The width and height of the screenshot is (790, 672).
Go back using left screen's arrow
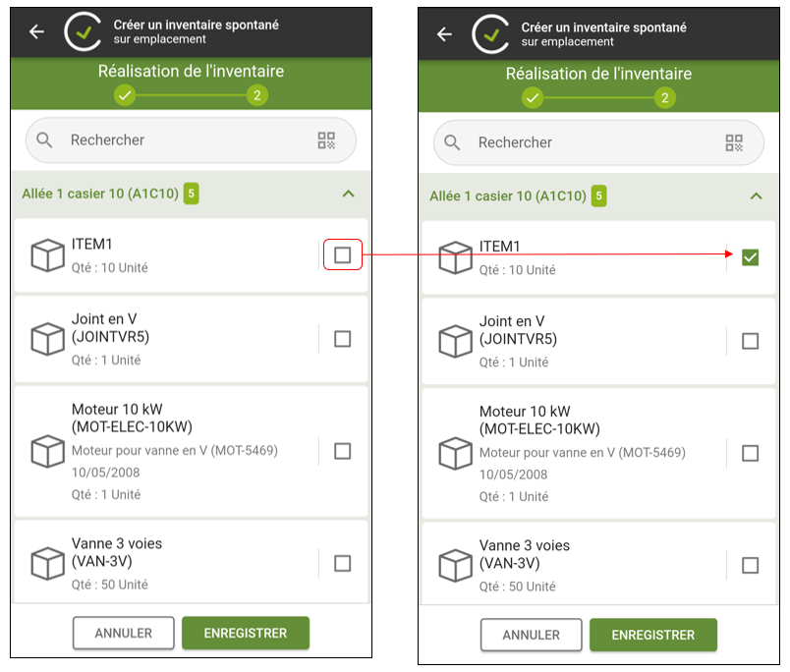pos(36,31)
